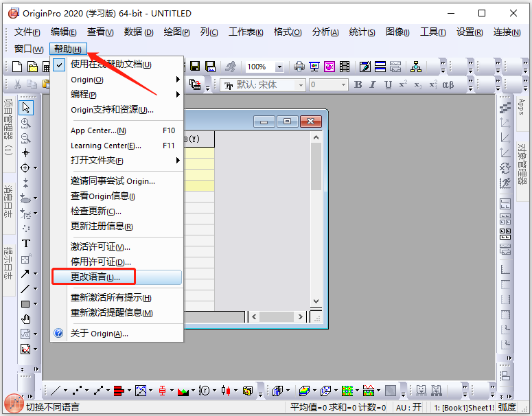The image size is (532, 416).
Task: Click the 弧度 status bar indicator
Action: (x=507, y=407)
